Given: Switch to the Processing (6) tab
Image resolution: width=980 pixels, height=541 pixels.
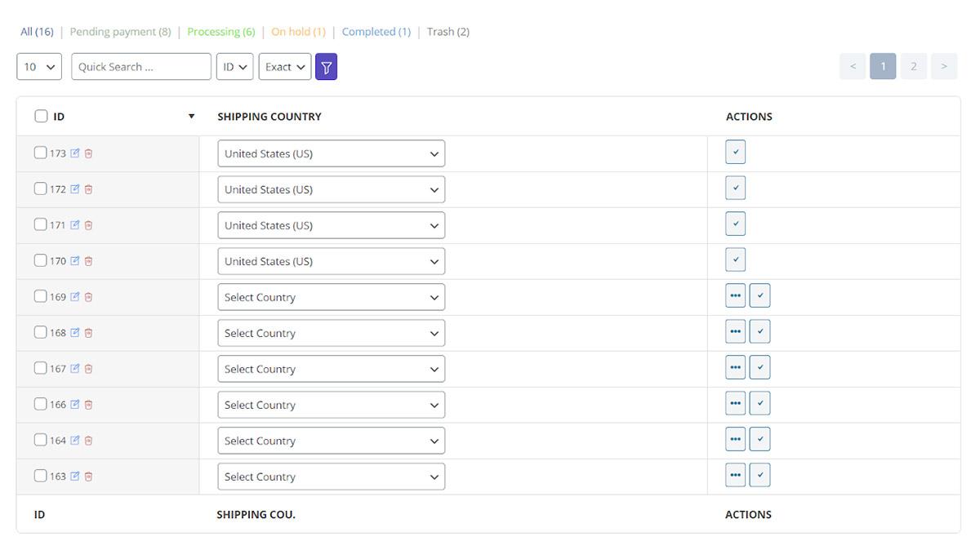Looking at the screenshot, I should [221, 32].
